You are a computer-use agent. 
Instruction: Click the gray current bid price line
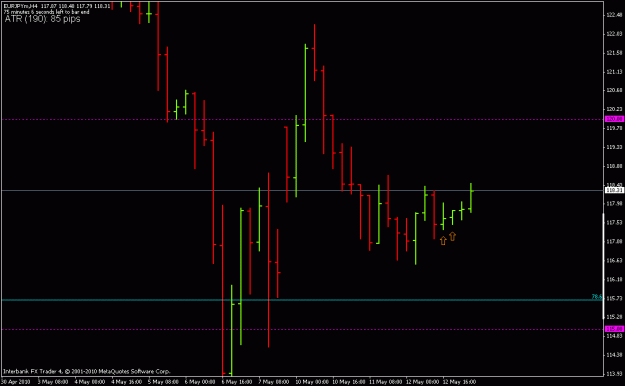coord(302,191)
